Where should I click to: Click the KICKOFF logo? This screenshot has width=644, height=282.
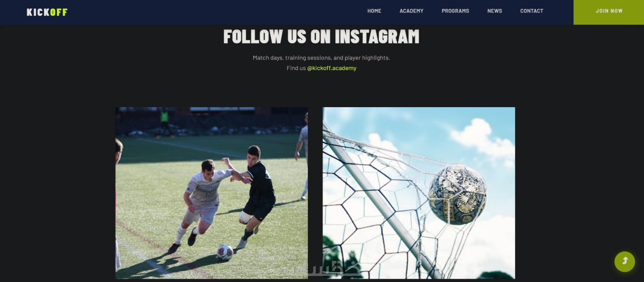[x=47, y=12]
